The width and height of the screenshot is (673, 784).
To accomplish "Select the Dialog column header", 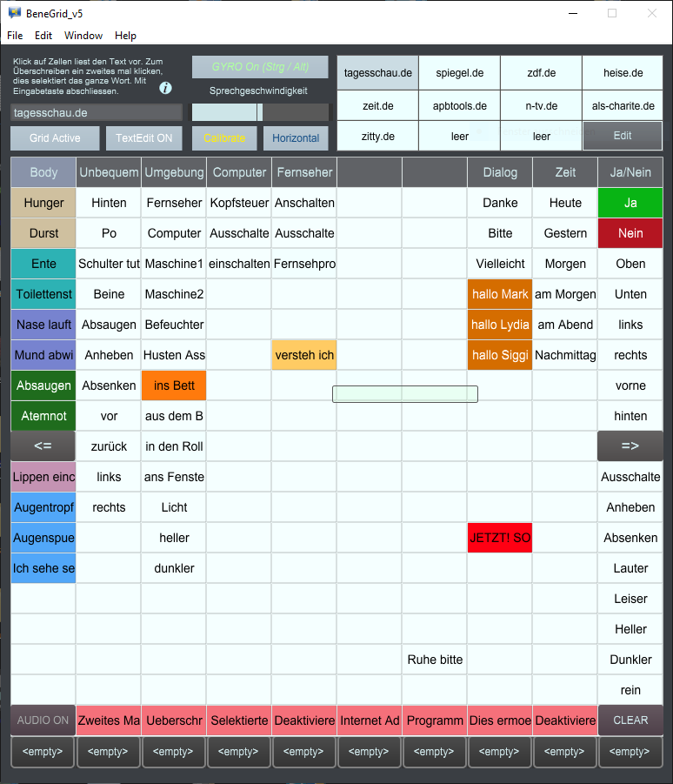I will (x=500, y=172).
